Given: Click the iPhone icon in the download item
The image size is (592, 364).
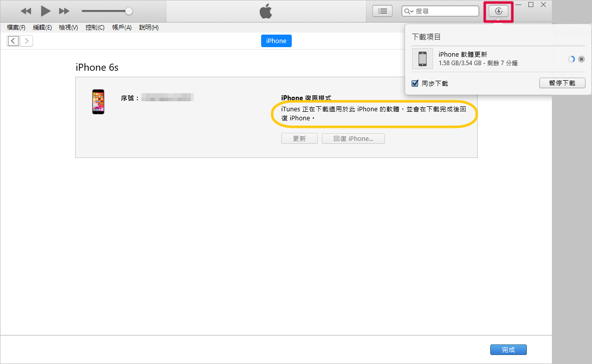Looking at the screenshot, I should (423, 59).
